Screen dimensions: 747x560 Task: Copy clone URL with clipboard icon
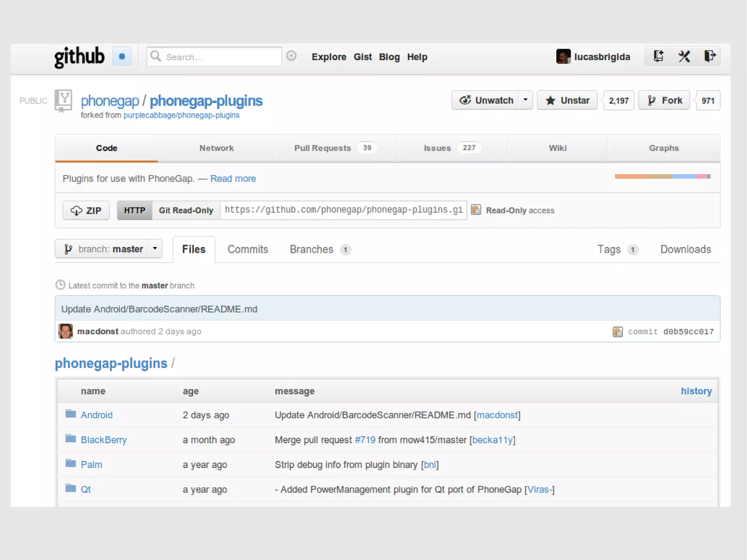476,210
